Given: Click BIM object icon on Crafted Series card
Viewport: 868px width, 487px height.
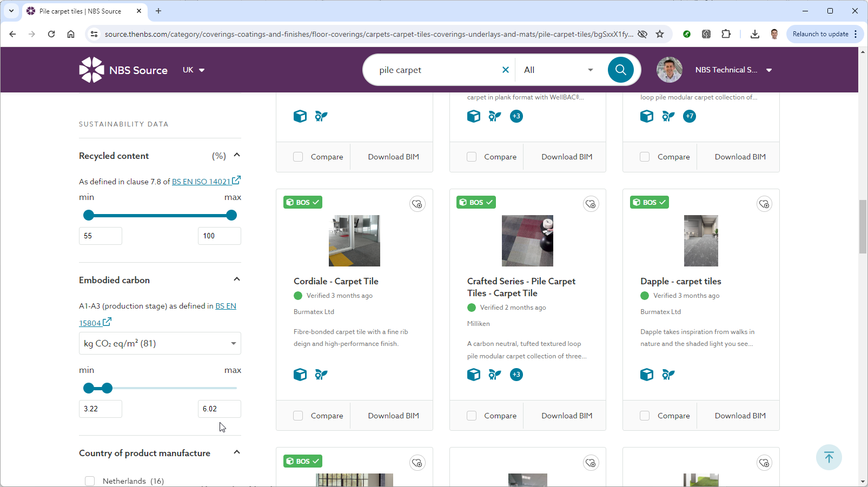Looking at the screenshot, I should click(x=474, y=375).
